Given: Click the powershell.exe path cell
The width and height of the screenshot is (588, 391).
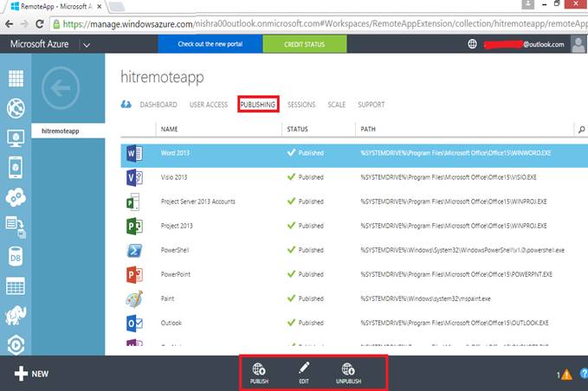Looking at the screenshot, I should (462, 250).
